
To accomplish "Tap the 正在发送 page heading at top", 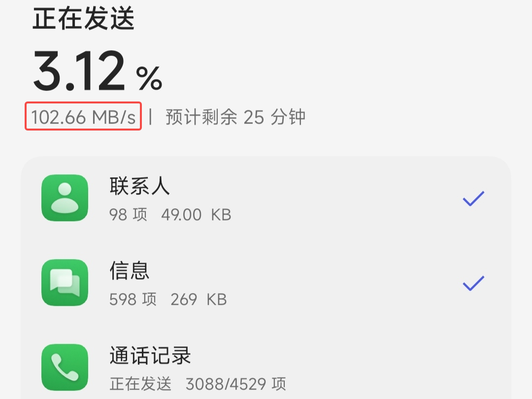I will [83, 18].
